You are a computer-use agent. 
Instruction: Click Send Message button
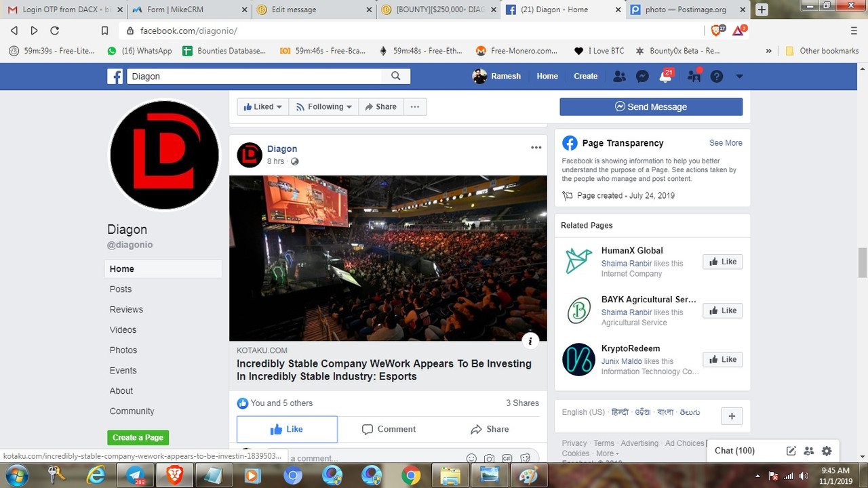[651, 106]
